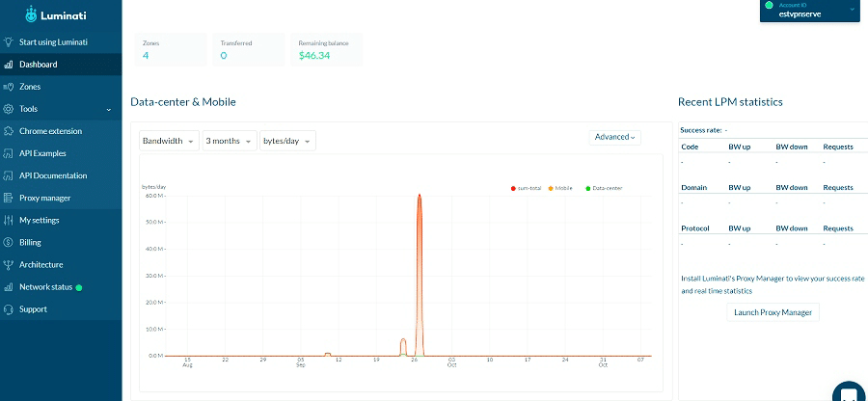Viewport: 868px width, 401px height.
Task: Open the Zones page
Action: coord(61,87)
